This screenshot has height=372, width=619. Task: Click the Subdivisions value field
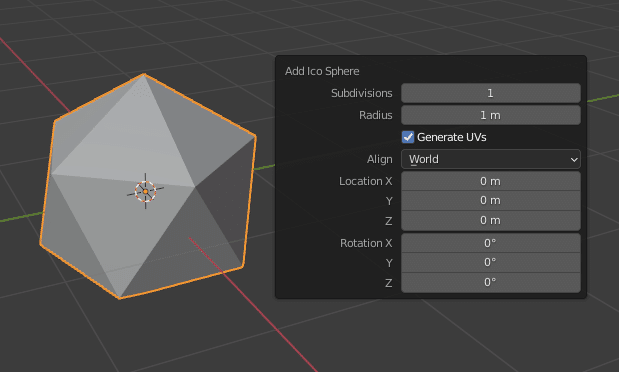491,93
